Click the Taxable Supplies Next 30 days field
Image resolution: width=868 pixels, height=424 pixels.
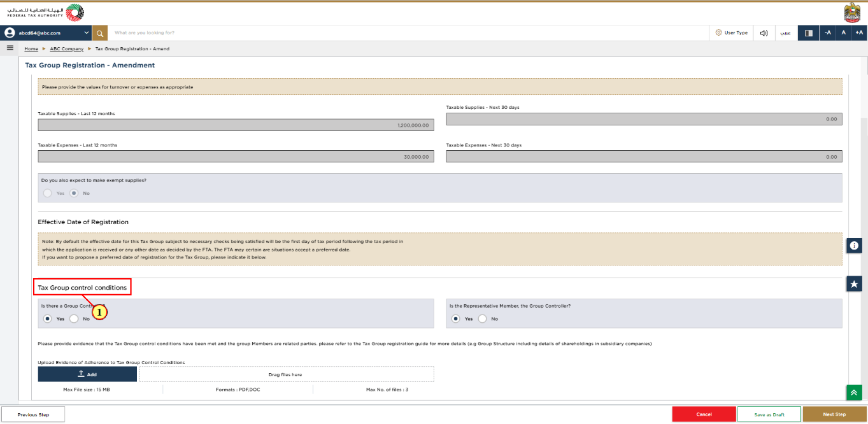click(x=644, y=119)
